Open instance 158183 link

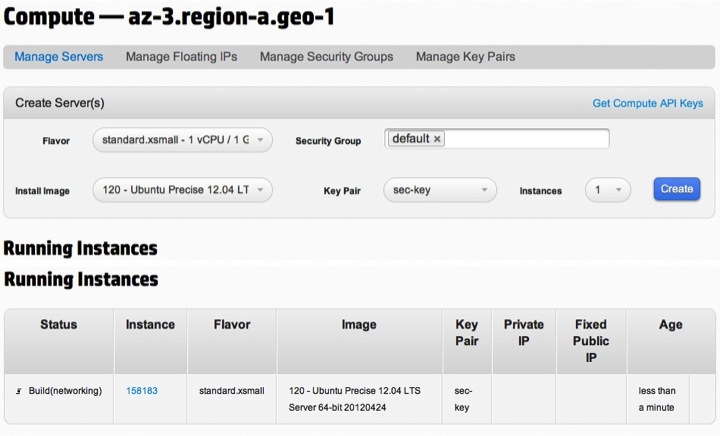click(x=142, y=391)
